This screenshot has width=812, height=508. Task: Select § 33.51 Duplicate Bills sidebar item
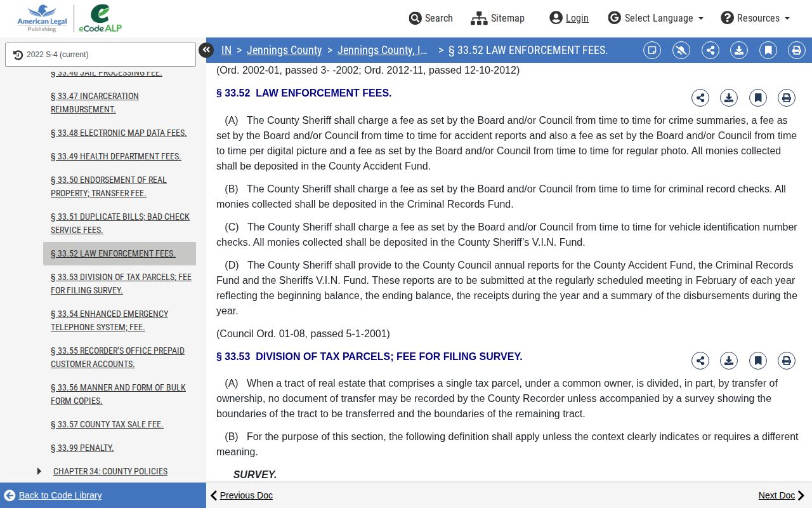pyautogui.click(x=120, y=224)
